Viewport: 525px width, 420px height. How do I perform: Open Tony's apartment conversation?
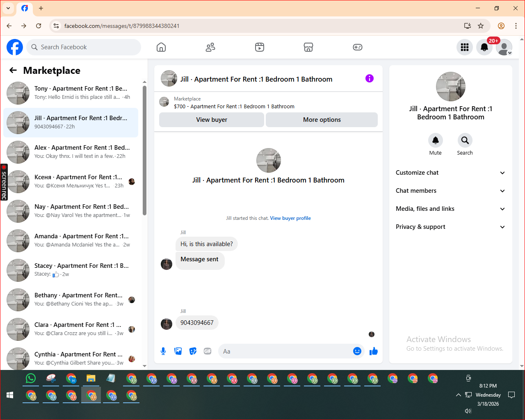[x=71, y=93]
